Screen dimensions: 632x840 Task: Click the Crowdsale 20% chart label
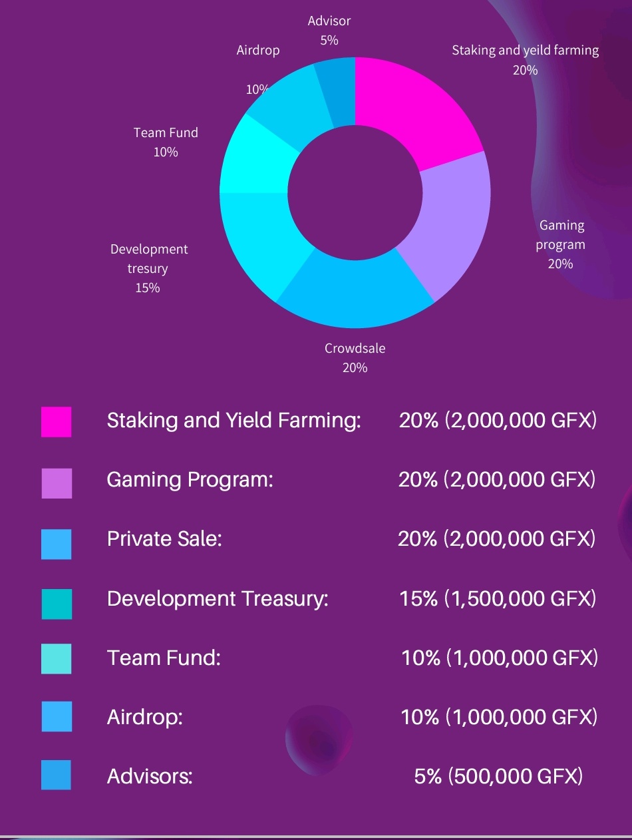pyautogui.click(x=355, y=357)
